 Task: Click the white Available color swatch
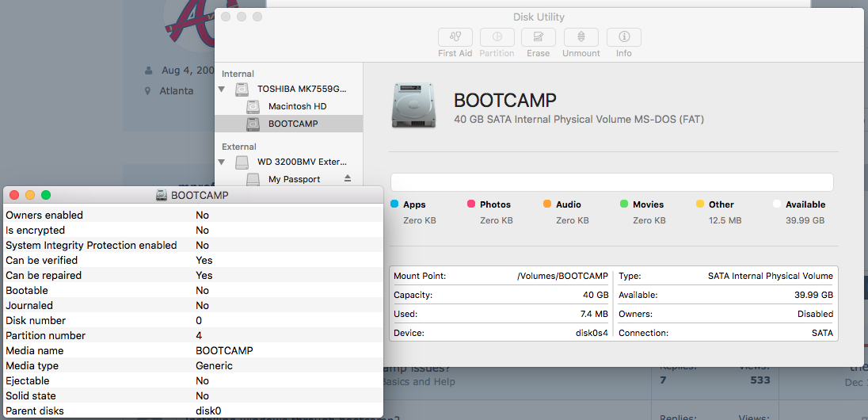[x=777, y=204]
